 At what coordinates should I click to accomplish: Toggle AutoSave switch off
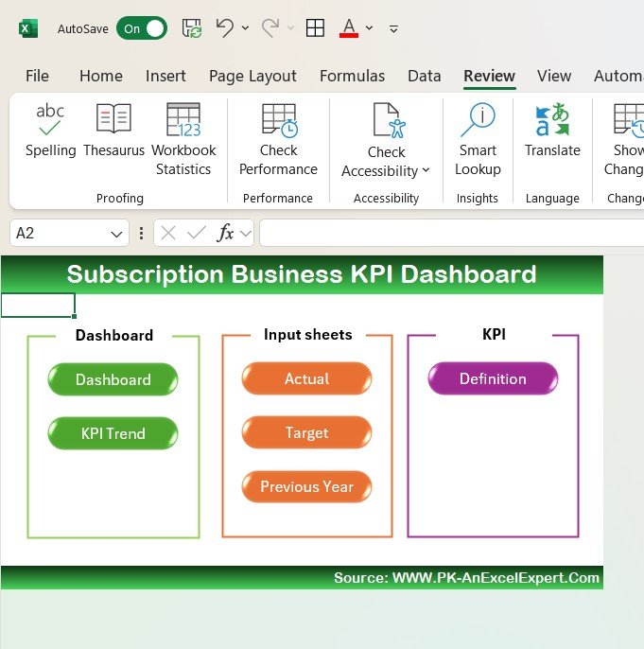coord(142,28)
